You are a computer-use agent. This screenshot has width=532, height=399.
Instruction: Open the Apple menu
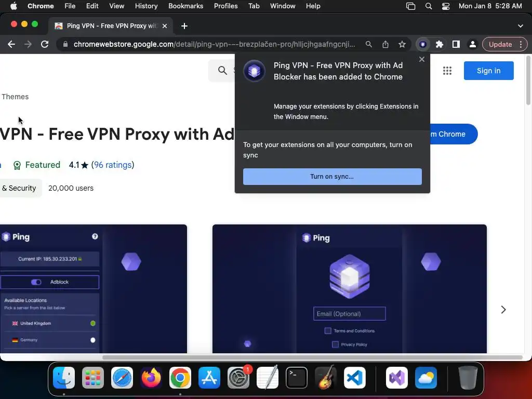[x=14, y=6]
